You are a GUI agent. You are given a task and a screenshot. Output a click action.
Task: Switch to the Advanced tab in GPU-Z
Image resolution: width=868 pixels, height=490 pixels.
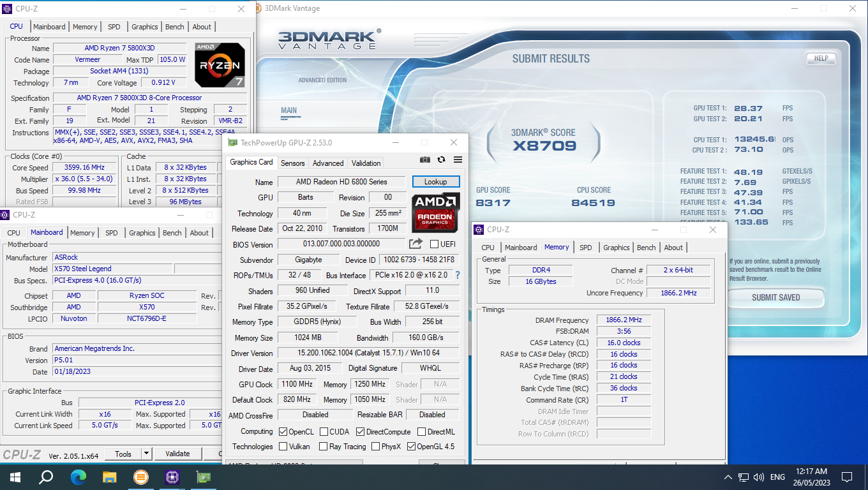coord(328,163)
